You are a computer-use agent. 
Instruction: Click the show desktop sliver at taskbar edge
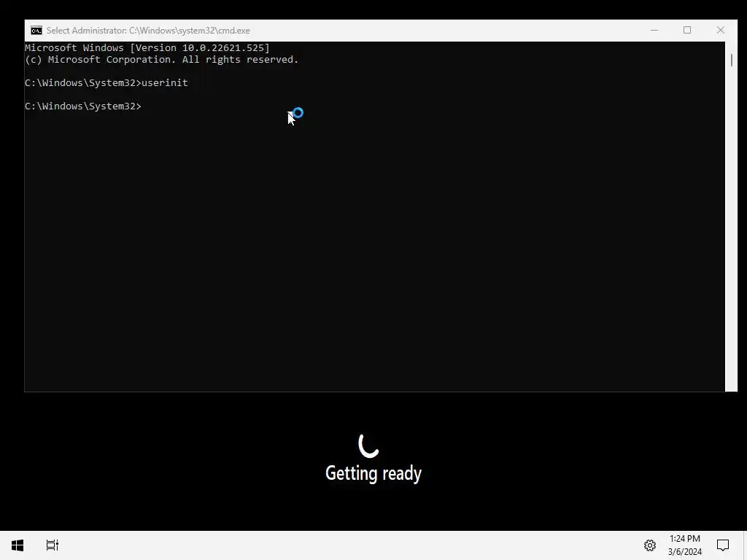pos(745,545)
